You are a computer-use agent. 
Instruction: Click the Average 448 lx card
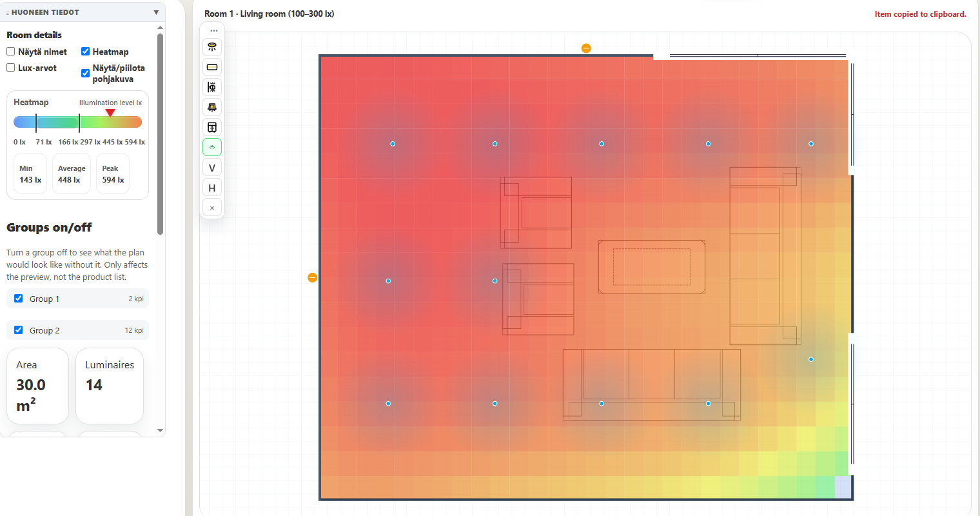71,174
